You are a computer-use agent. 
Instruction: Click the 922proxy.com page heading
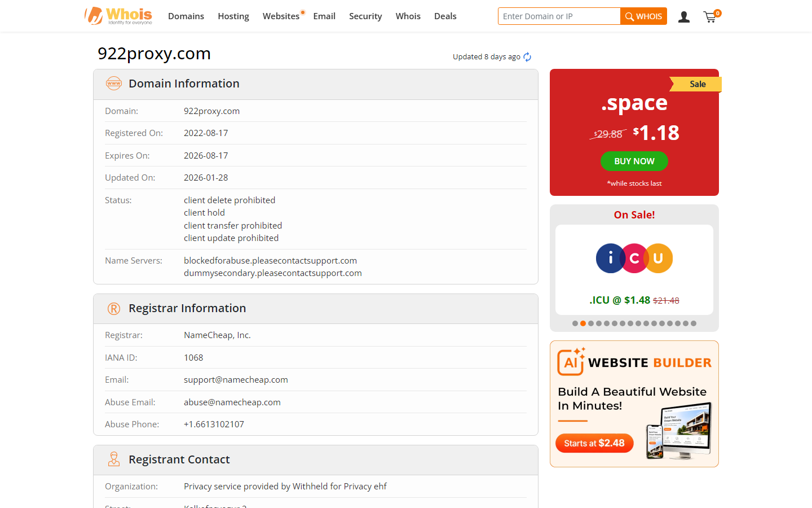click(x=154, y=54)
